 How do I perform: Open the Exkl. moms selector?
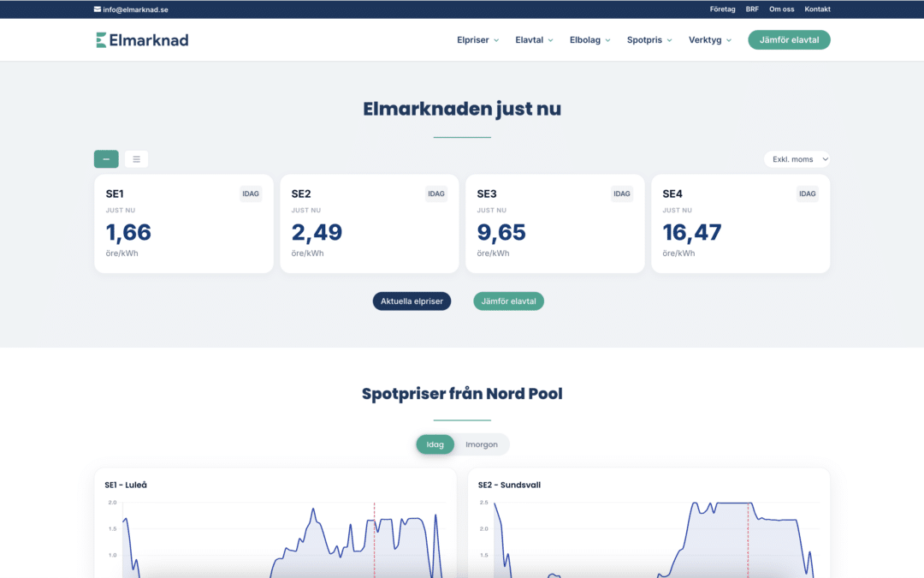pyautogui.click(x=797, y=158)
